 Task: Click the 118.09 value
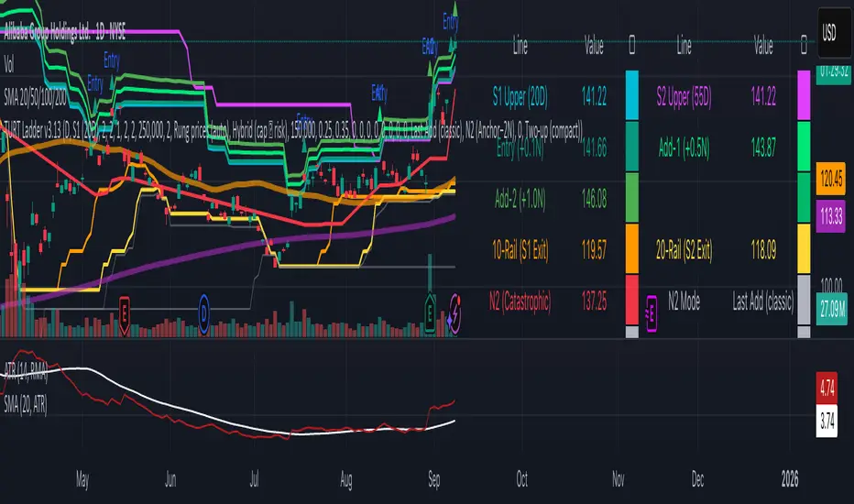[763, 250]
